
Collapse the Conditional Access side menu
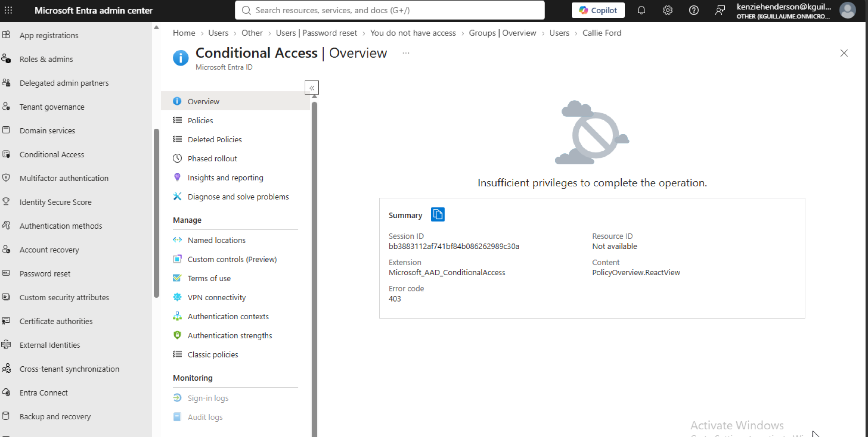click(312, 88)
